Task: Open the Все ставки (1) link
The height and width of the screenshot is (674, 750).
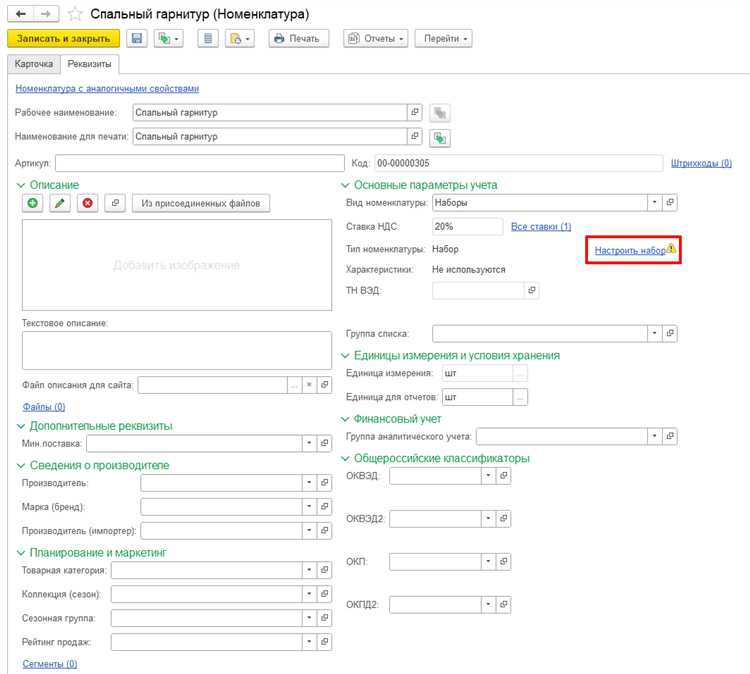Action: (x=541, y=227)
